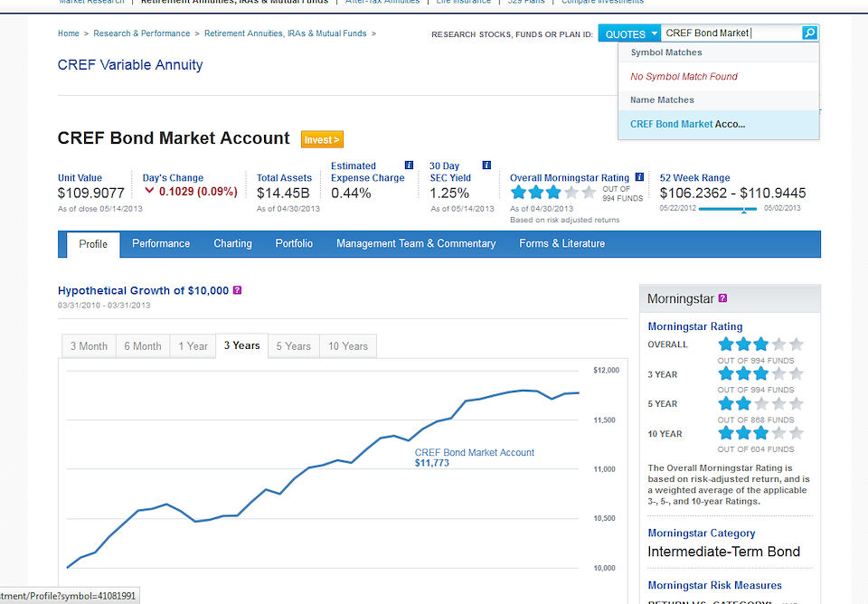Click the Overall Morningstar Rating stars
Viewport: 868px width, 604px height.
coord(553,193)
